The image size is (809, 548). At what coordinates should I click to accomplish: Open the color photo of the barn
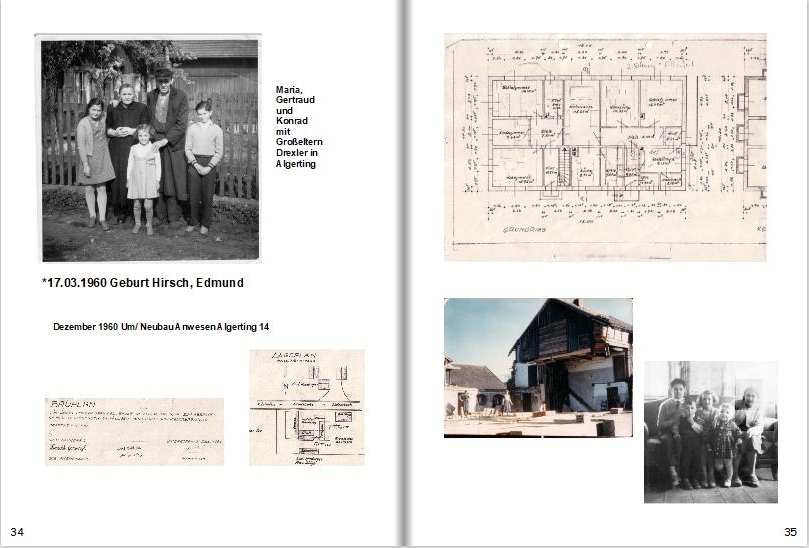coord(538,367)
